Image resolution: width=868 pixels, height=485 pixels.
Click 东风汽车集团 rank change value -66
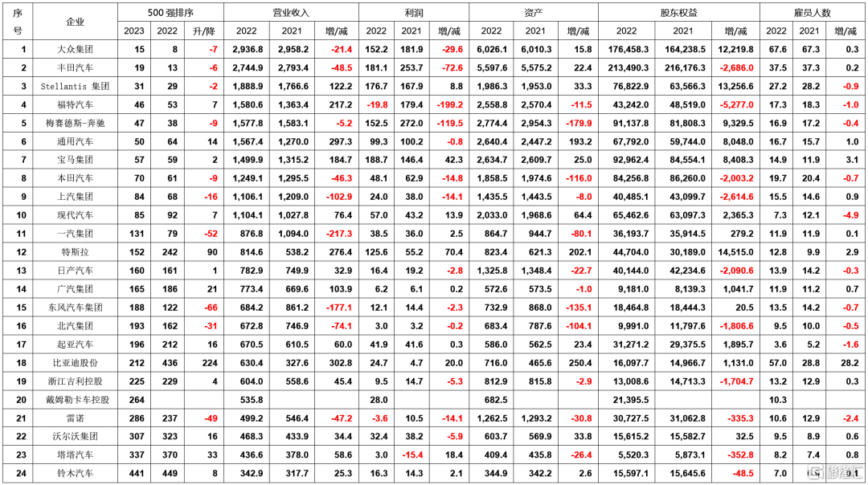(x=211, y=308)
